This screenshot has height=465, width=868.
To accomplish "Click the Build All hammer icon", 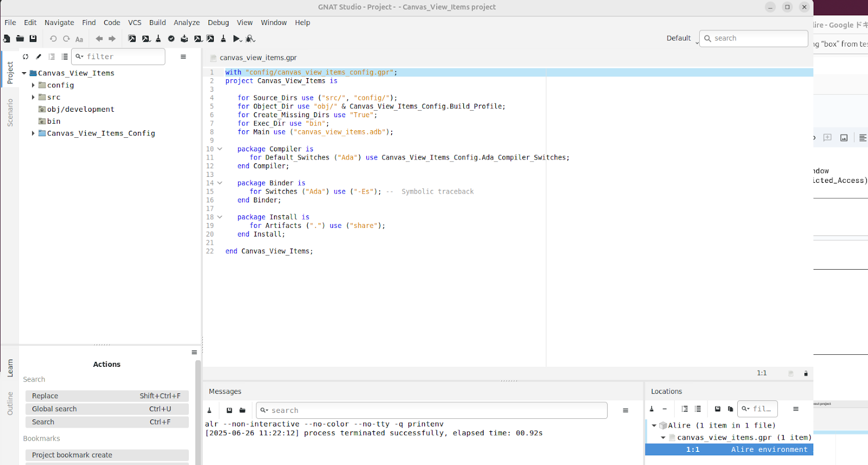I will [132, 39].
